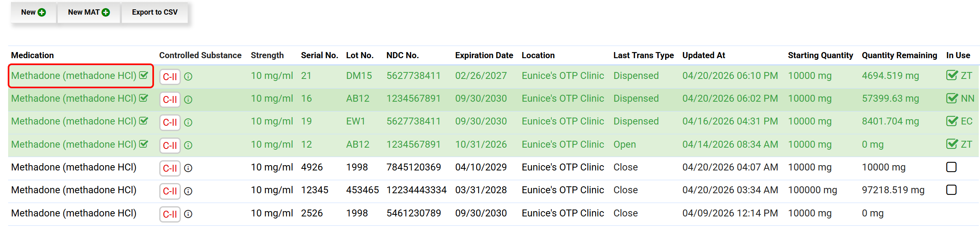
Task: Click Export to CSV button
Action: [155, 12]
